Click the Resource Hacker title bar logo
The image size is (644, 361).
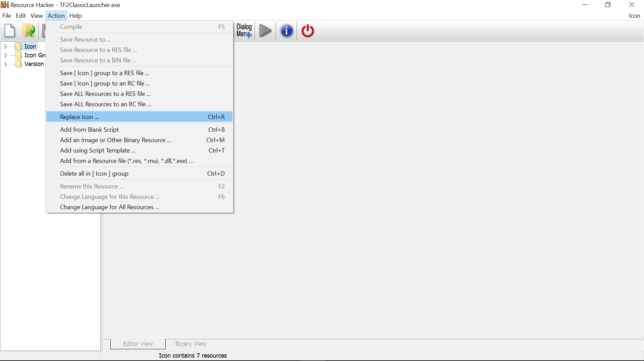5,5
